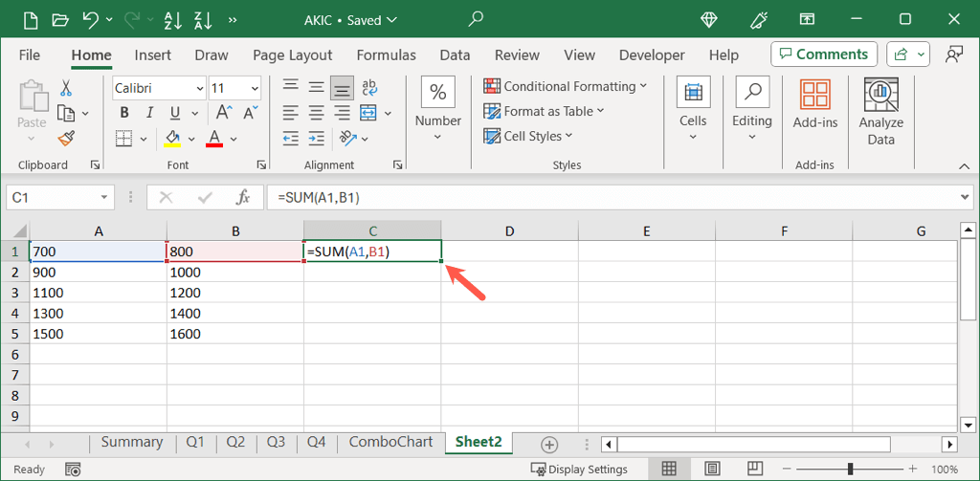Toggle Middle Align
Image resolution: width=980 pixels, height=481 pixels.
[x=316, y=87]
